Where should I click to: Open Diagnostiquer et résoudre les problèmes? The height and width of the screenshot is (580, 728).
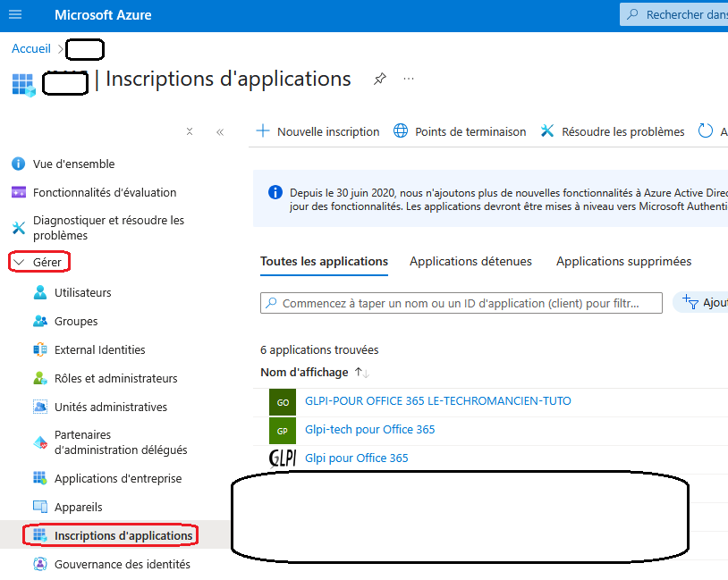108,228
